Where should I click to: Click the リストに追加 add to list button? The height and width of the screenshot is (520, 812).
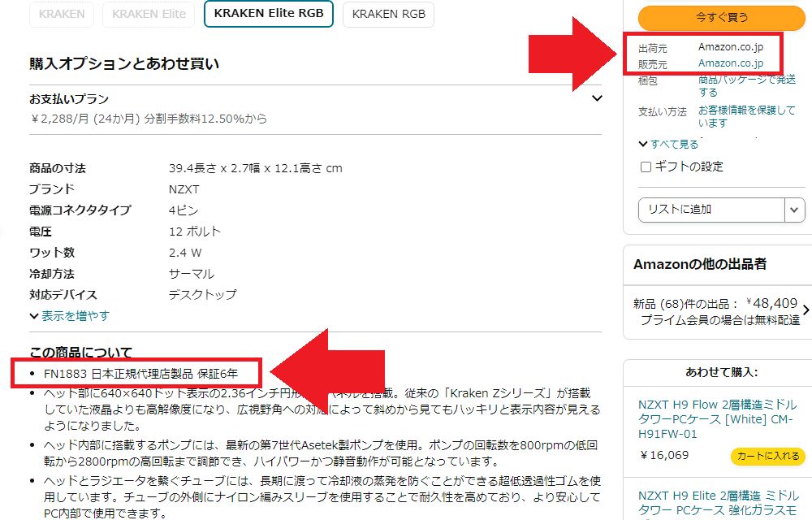(711, 210)
